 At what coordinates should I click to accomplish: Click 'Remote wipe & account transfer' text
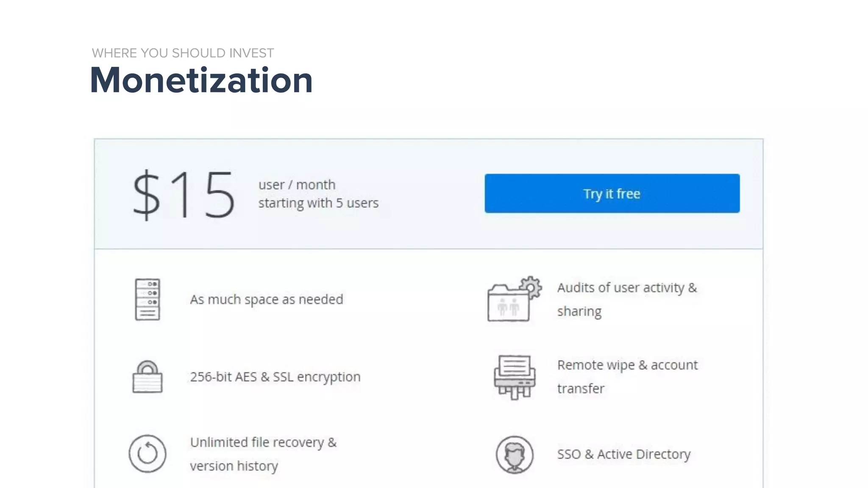[x=627, y=377]
